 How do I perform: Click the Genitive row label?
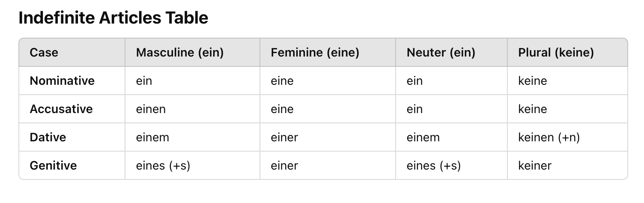coord(53,165)
